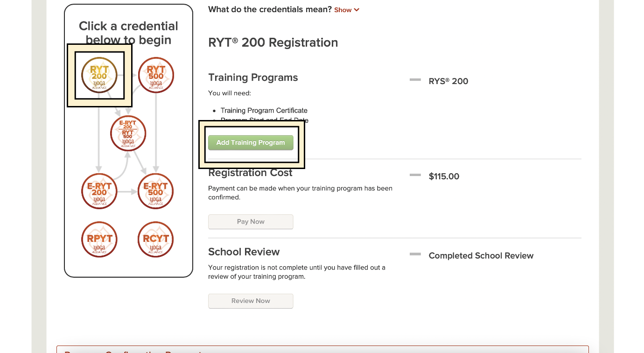Image resolution: width=644 pixels, height=353 pixels.
Task: Click the dash icon beside $115.00
Action: point(415,176)
